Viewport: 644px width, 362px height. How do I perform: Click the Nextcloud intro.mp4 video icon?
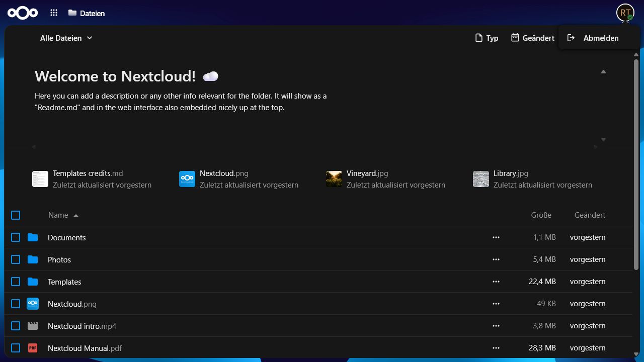33,326
